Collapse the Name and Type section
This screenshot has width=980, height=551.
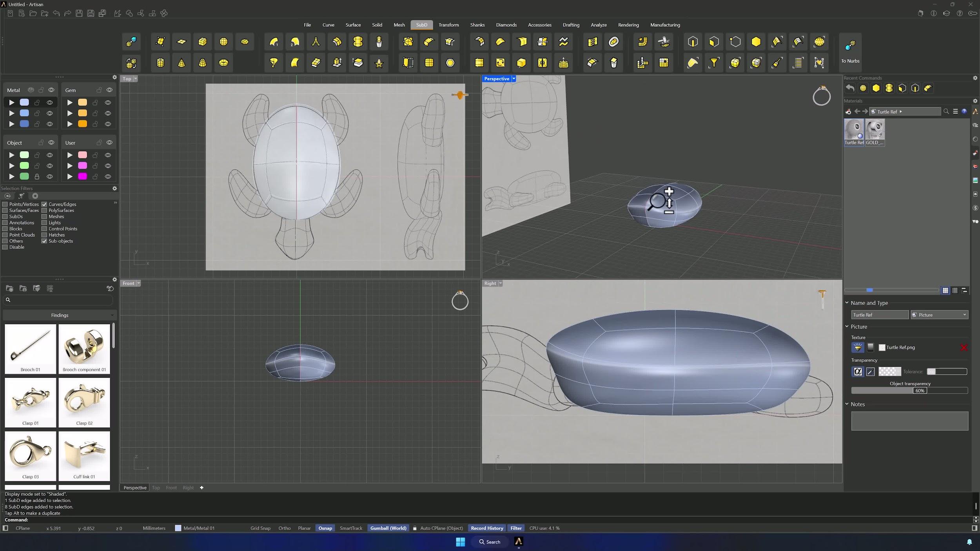click(x=847, y=303)
